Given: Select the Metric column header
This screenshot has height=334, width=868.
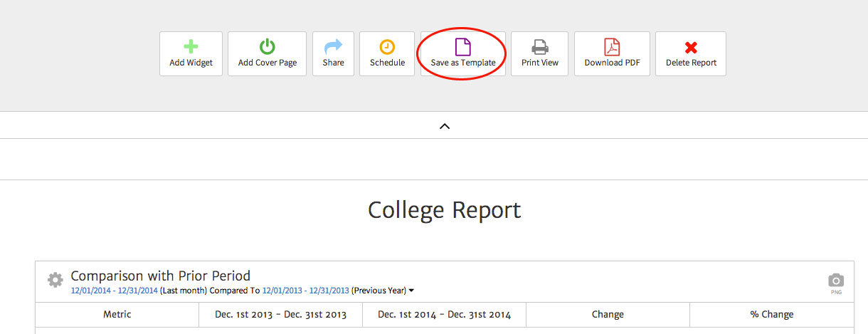Looking at the screenshot, I should click(x=117, y=315).
